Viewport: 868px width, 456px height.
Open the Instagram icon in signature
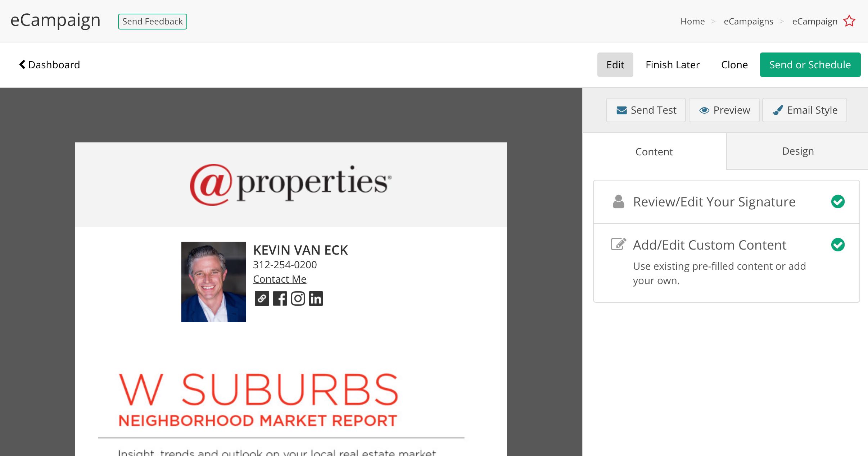(x=298, y=298)
